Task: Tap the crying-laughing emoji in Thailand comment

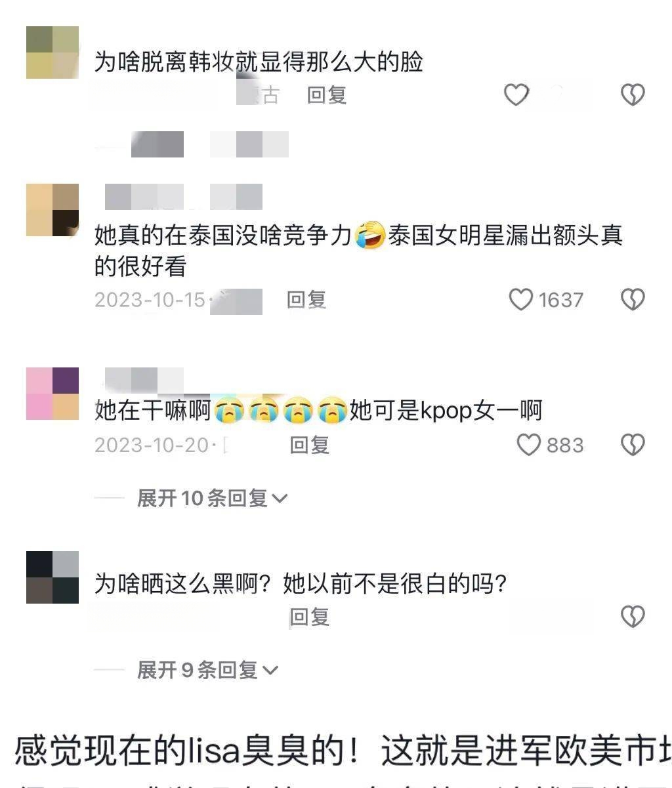Action: 370,236
